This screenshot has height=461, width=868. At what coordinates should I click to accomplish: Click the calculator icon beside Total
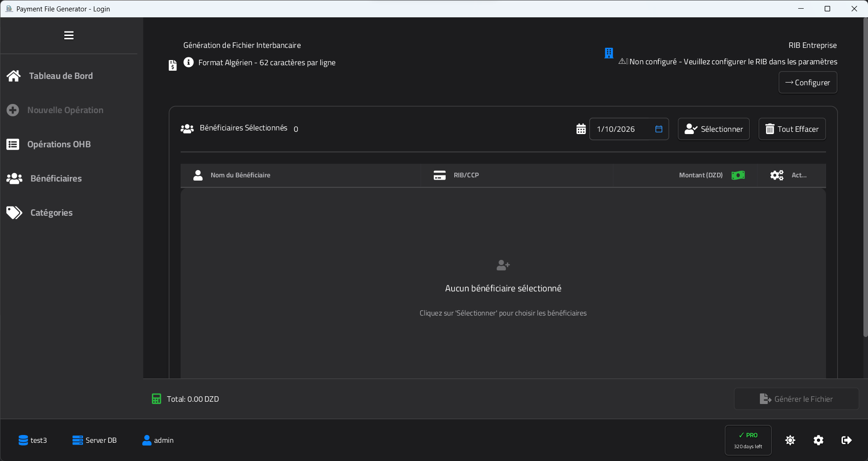coord(156,399)
